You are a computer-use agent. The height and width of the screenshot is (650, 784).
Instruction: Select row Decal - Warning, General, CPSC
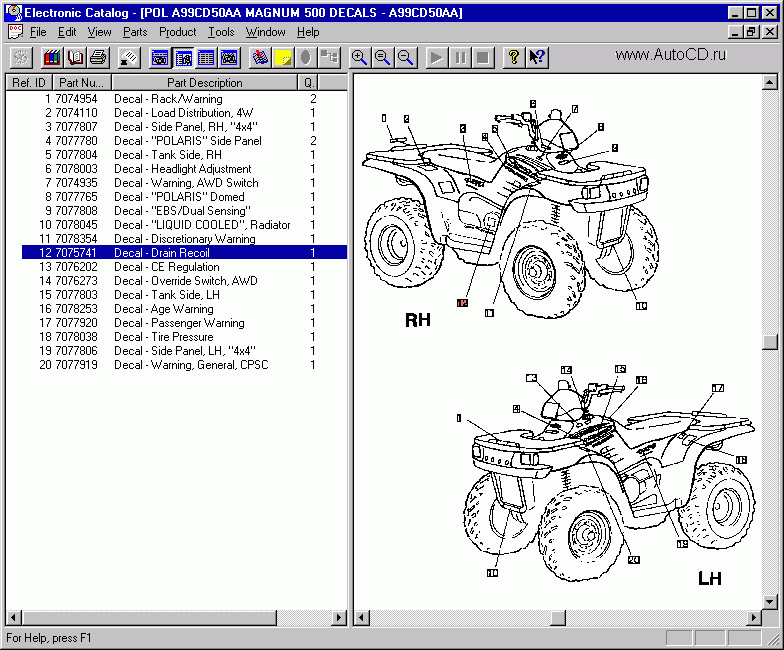click(184, 365)
